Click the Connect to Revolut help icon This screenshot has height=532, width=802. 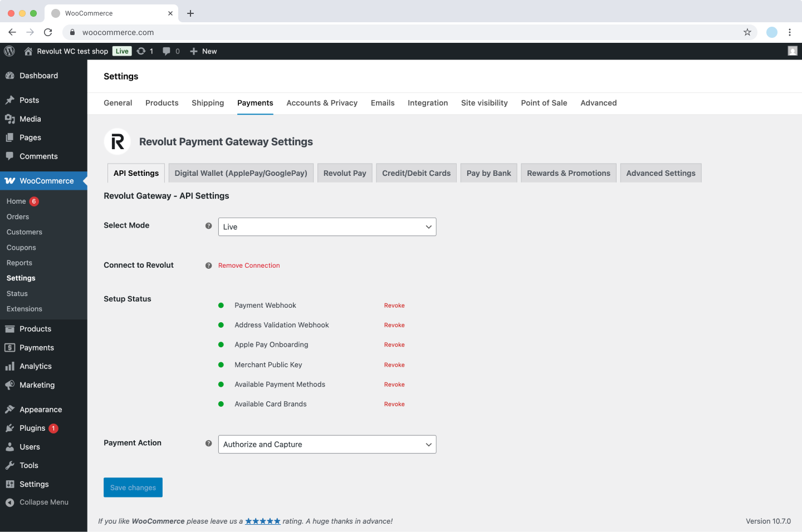point(208,265)
